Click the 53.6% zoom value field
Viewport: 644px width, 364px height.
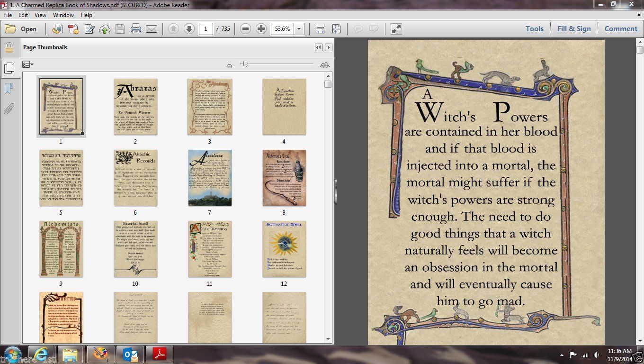tap(282, 29)
